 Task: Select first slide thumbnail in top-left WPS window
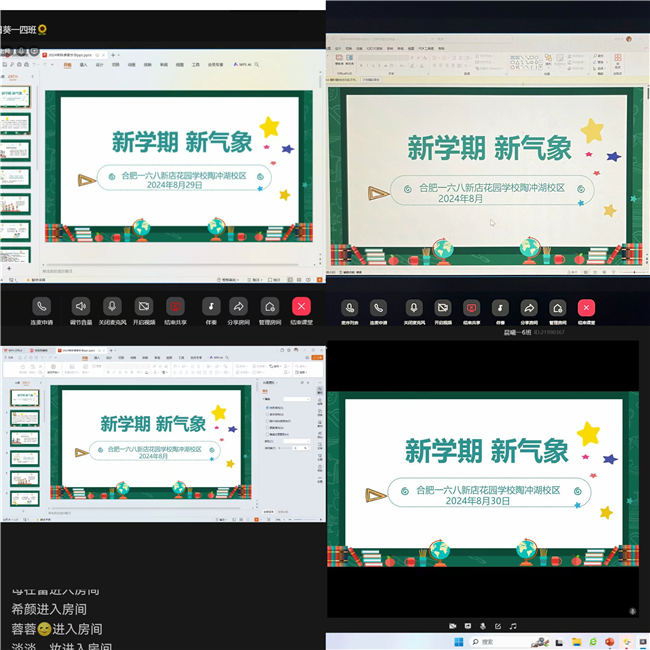click(15, 97)
